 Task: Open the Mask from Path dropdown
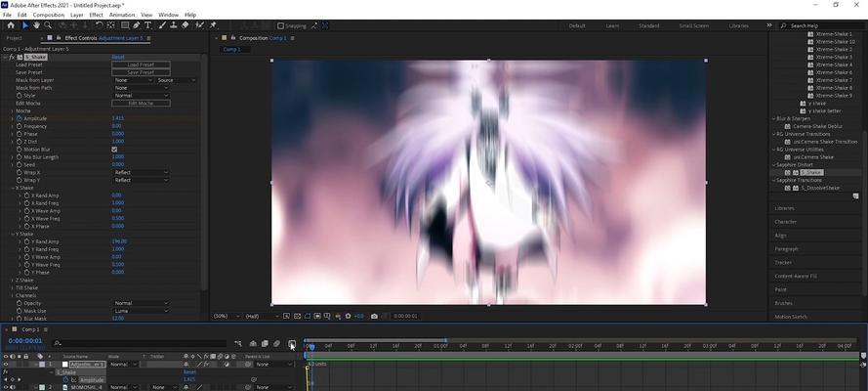point(141,88)
